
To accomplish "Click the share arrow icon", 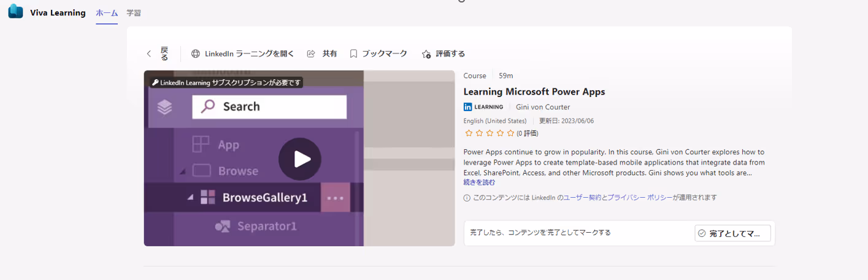I will pyautogui.click(x=311, y=54).
